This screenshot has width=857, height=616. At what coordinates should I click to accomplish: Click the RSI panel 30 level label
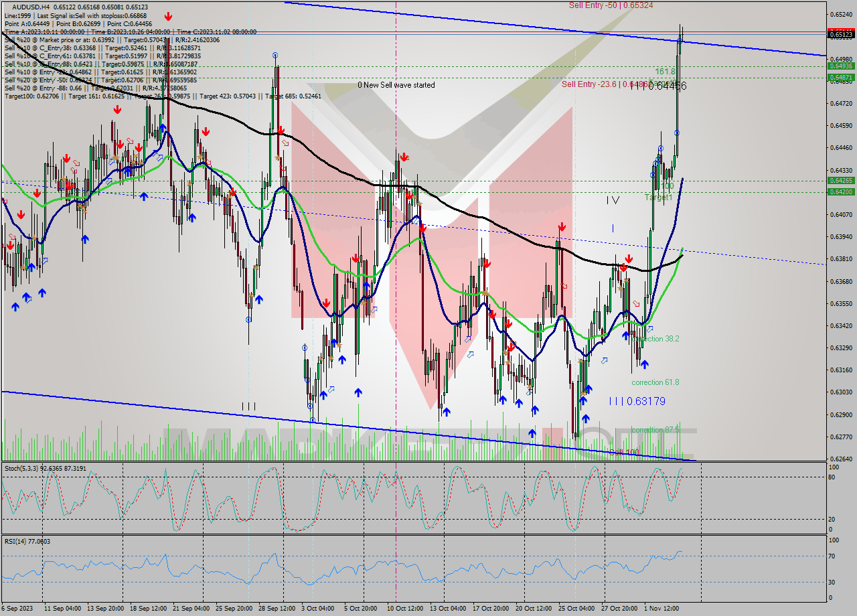click(x=831, y=582)
